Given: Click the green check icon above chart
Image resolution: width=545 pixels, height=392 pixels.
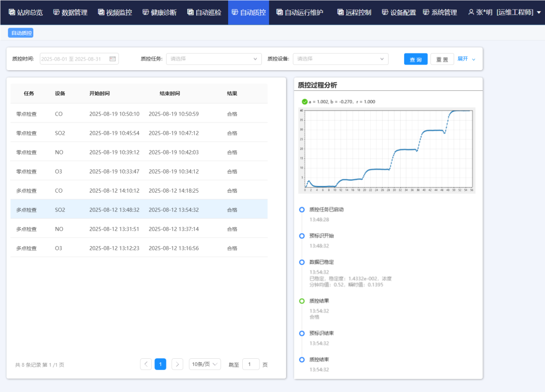Looking at the screenshot, I should (x=304, y=101).
